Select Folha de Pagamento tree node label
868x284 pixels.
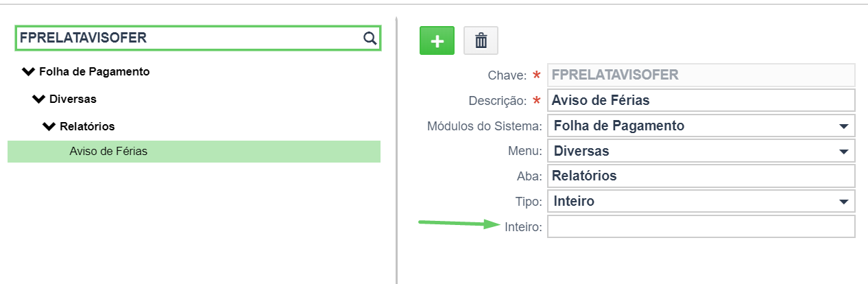click(x=95, y=71)
